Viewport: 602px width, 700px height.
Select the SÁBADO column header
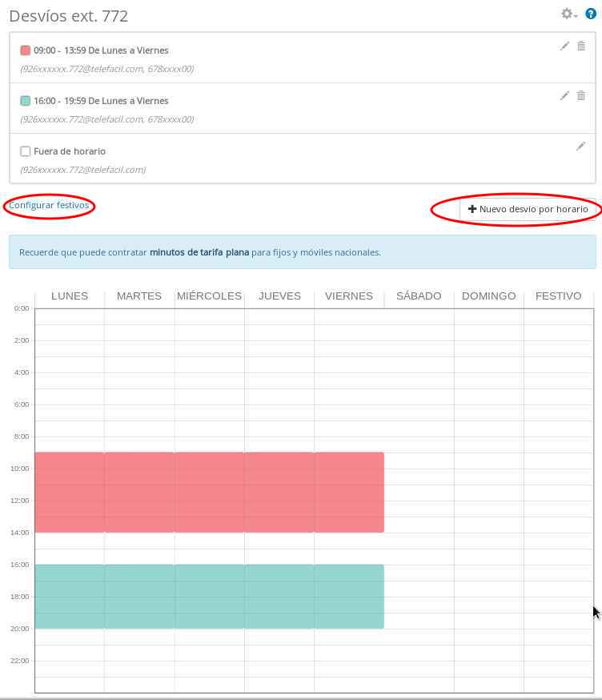[x=419, y=296]
